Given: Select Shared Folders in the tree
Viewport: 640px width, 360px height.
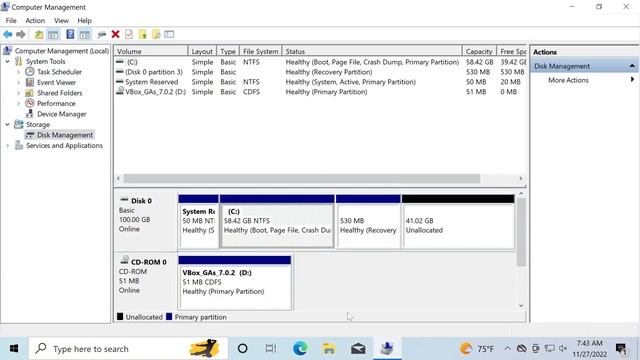Looking at the screenshot, I should pyautogui.click(x=60, y=93).
